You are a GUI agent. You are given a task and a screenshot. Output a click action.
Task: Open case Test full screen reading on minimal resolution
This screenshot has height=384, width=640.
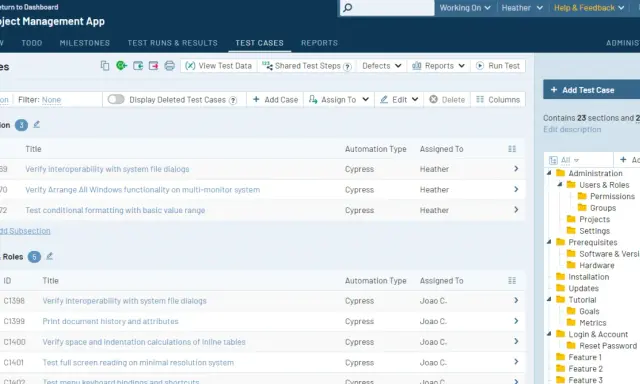point(138,362)
